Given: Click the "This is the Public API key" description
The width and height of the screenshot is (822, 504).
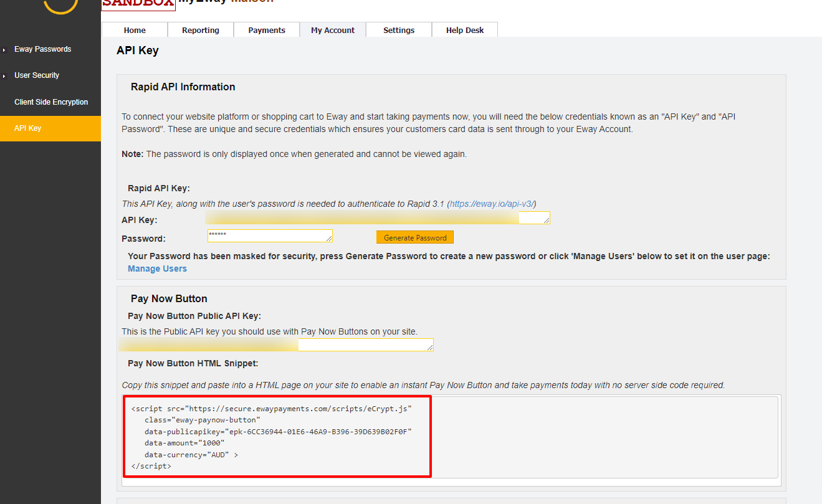Looking at the screenshot, I should (x=269, y=331).
